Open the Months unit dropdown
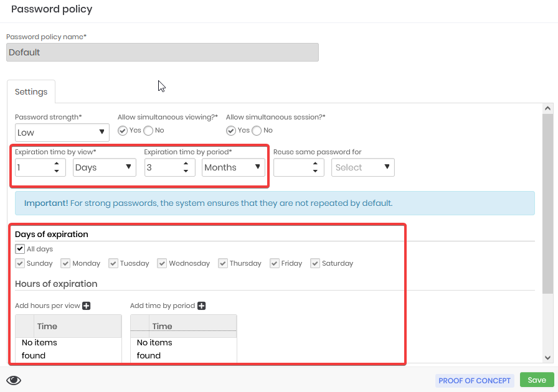The height and width of the screenshot is (392, 558). [233, 167]
